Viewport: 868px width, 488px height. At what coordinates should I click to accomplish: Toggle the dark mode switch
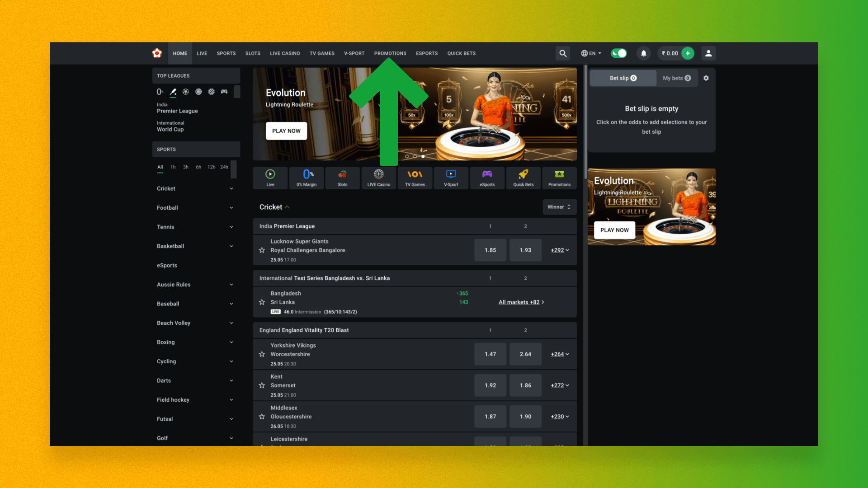619,53
